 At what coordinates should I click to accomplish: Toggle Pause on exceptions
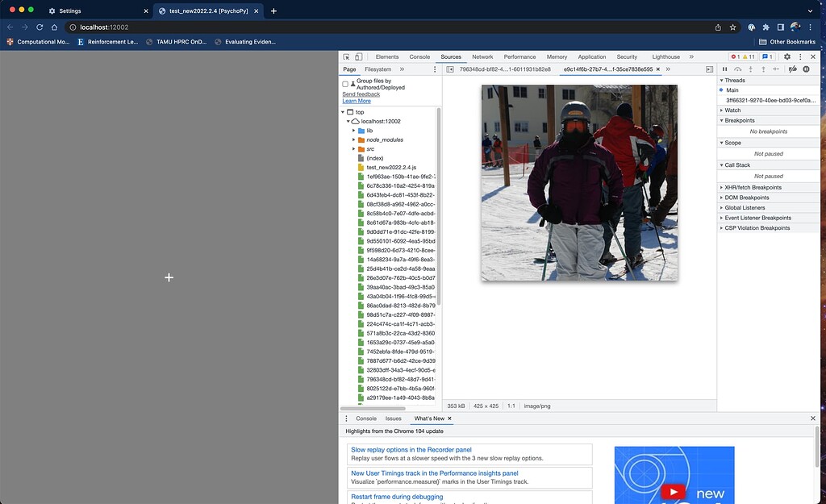click(806, 69)
